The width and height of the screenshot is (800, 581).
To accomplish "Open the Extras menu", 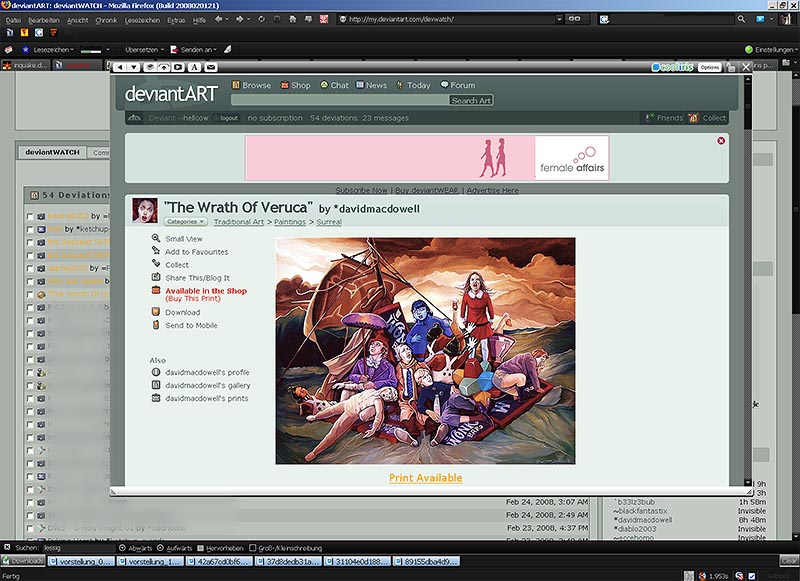I will tap(176, 20).
